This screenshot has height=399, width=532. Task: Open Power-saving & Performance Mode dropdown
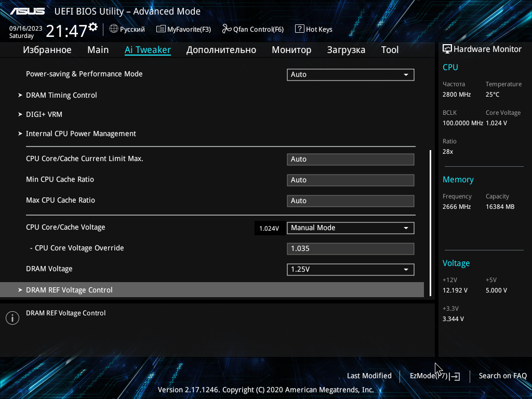point(350,74)
